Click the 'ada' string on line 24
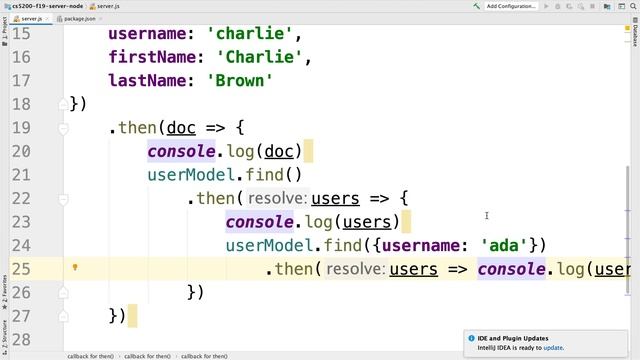 (x=504, y=246)
